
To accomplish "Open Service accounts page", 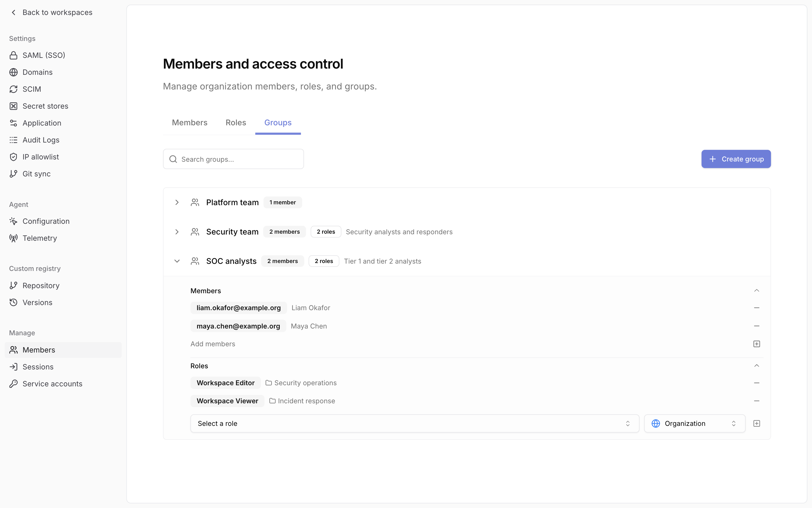I will click(63, 384).
